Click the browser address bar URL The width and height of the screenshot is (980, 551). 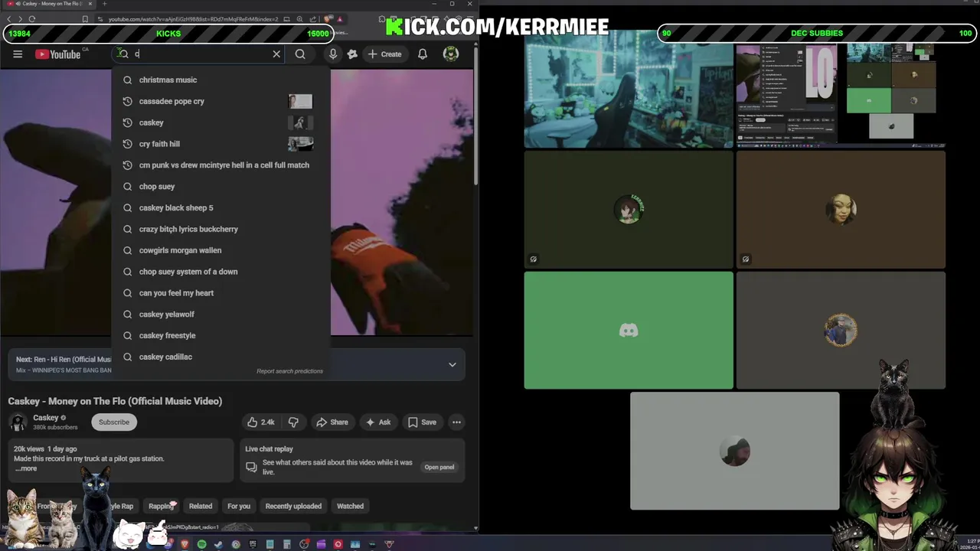193,18
